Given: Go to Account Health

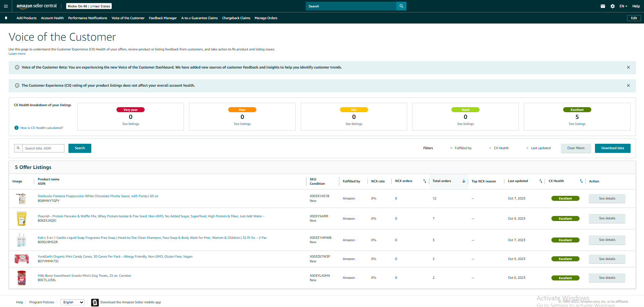Looking at the screenshot, I should [x=52, y=18].
